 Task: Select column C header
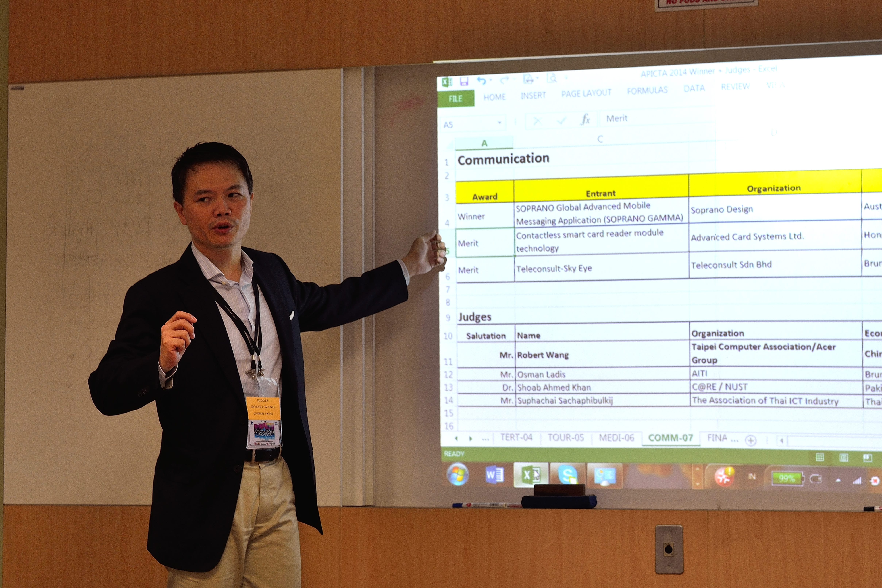pyautogui.click(x=600, y=139)
